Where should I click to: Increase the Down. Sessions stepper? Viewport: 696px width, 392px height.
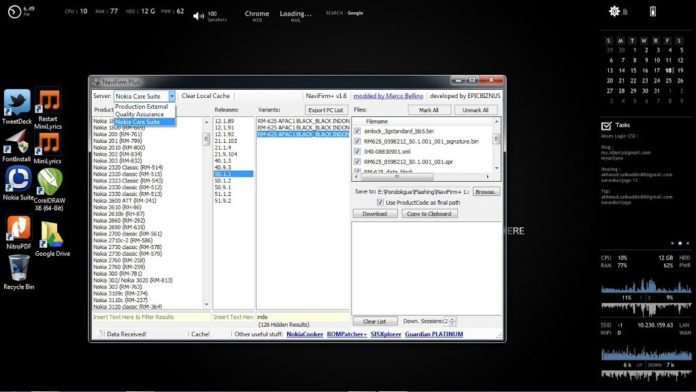[452, 319]
